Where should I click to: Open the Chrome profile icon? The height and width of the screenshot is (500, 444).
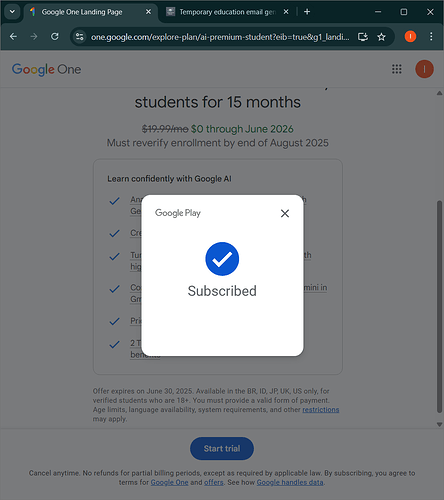tap(410, 36)
